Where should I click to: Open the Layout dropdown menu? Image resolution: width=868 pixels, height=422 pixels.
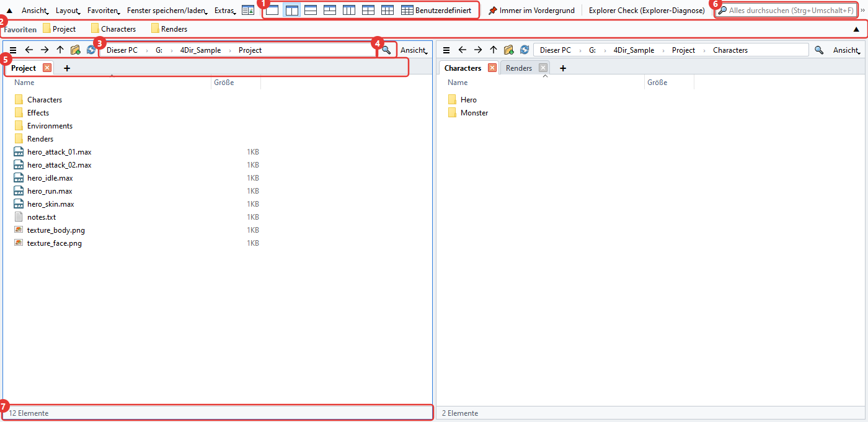point(68,11)
